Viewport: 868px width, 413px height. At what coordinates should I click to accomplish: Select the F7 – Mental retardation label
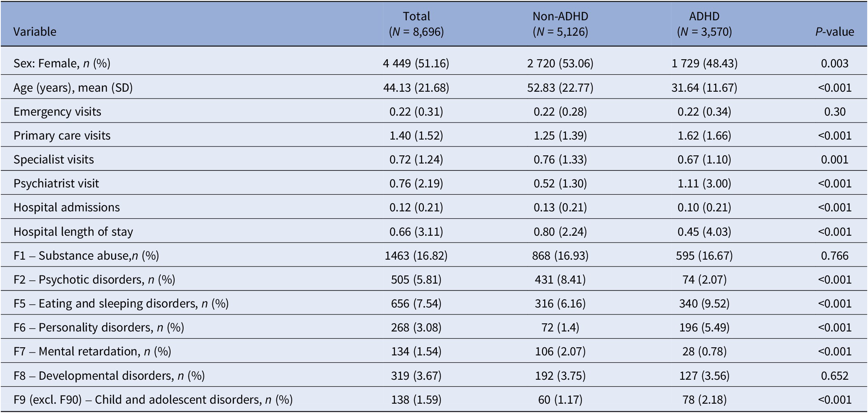pos(92,351)
